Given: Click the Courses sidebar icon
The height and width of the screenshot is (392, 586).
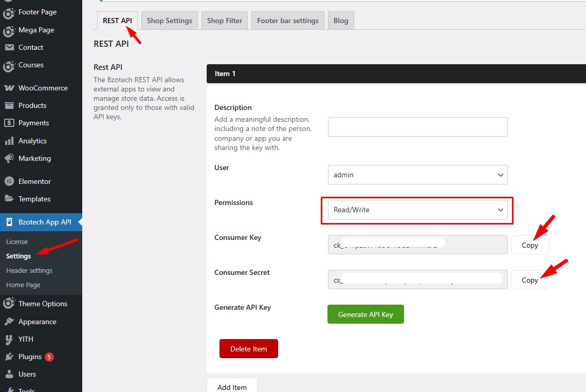Looking at the screenshot, I should click(x=9, y=66).
